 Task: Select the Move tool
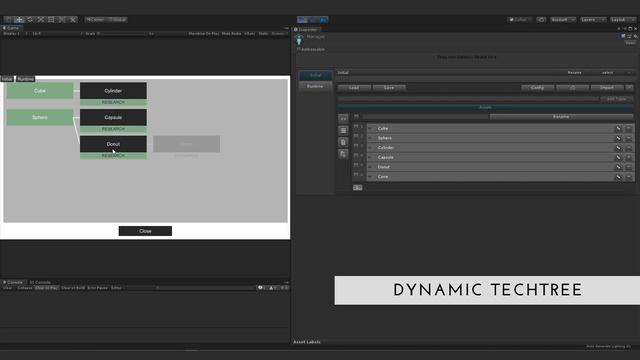click(19, 20)
